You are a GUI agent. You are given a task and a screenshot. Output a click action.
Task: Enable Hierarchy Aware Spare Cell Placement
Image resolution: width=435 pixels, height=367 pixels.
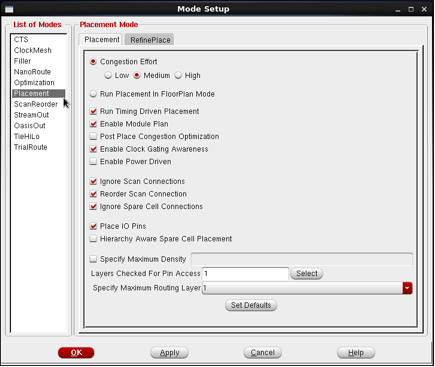click(x=93, y=239)
